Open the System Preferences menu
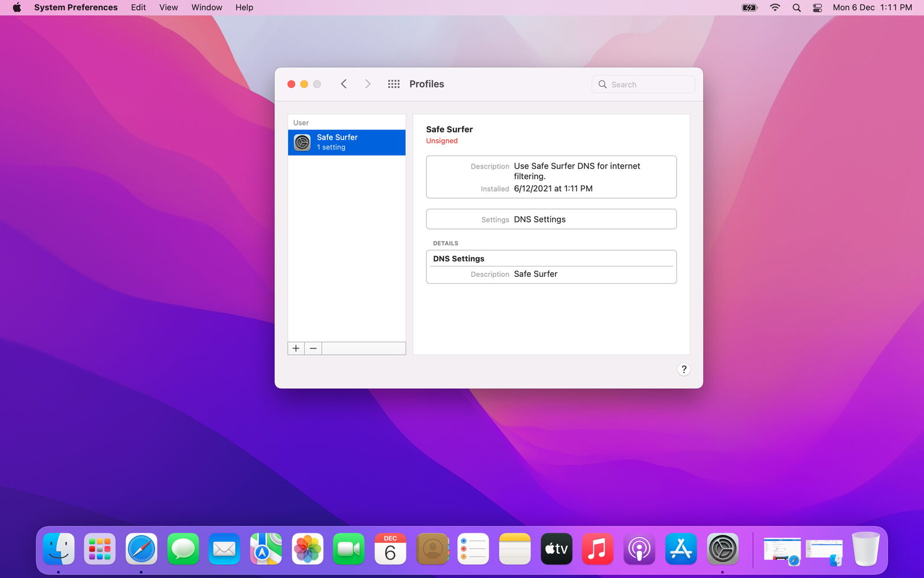The height and width of the screenshot is (578, 924). [76, 8]
